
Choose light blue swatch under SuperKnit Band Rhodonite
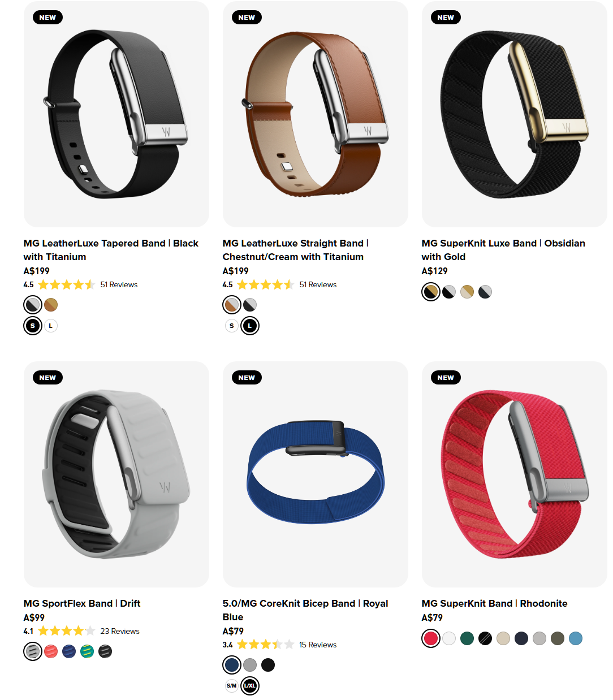tap(576, 638)
